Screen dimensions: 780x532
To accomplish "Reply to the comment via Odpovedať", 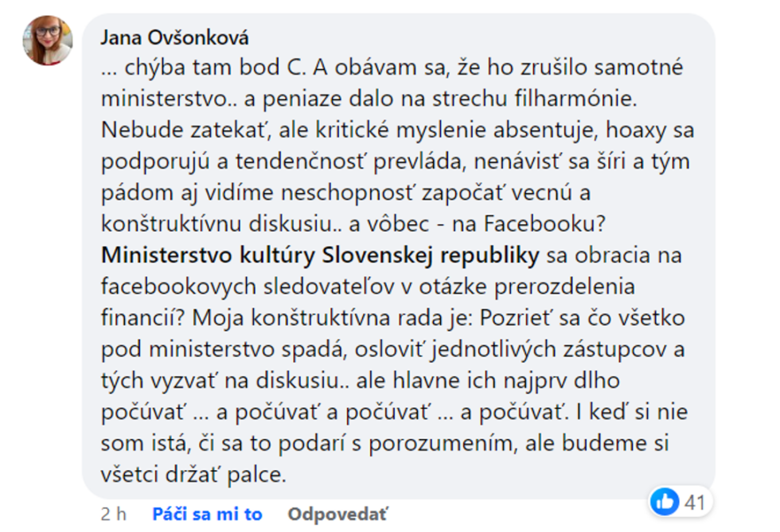I will pos(337,514).
